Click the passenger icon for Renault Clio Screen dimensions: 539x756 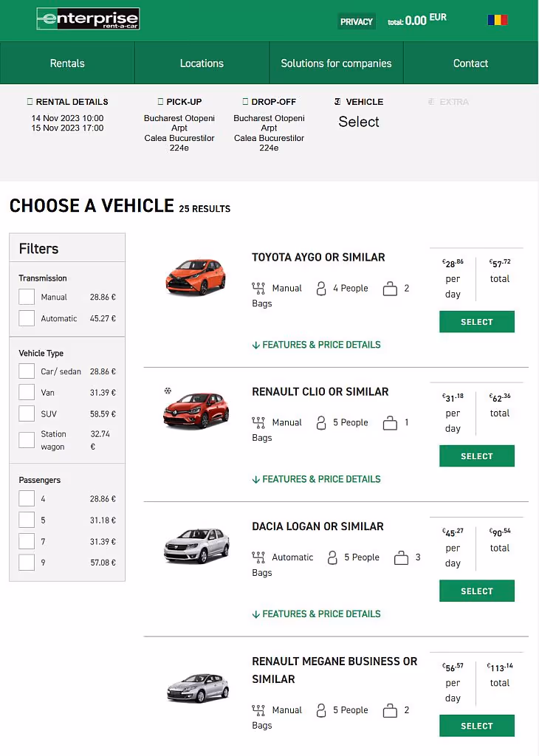tap(321, 423)
